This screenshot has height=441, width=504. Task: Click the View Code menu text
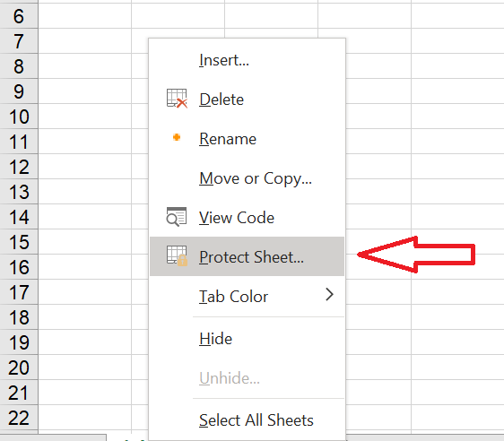[x=237, y=218]
